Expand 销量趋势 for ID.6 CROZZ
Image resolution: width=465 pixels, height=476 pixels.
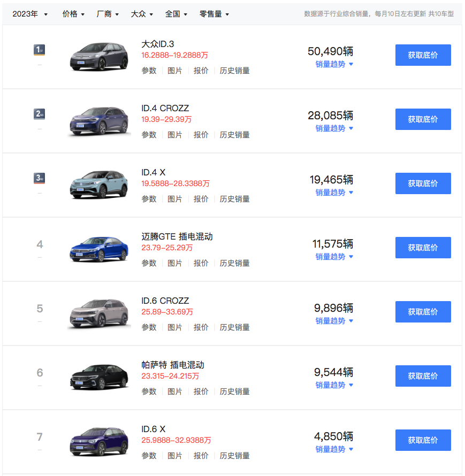click(x=334, y=321)
